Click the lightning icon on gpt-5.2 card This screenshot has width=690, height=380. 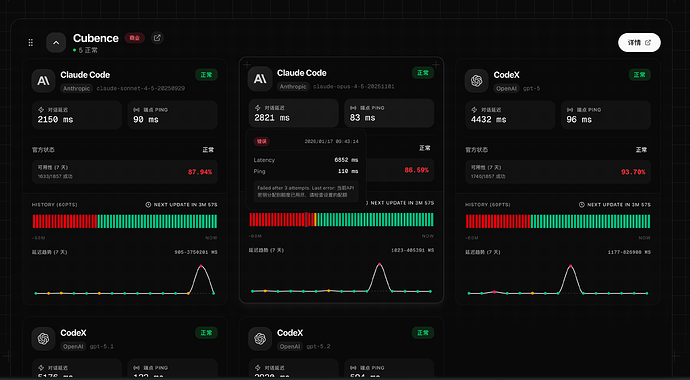(x=258, y=368)
